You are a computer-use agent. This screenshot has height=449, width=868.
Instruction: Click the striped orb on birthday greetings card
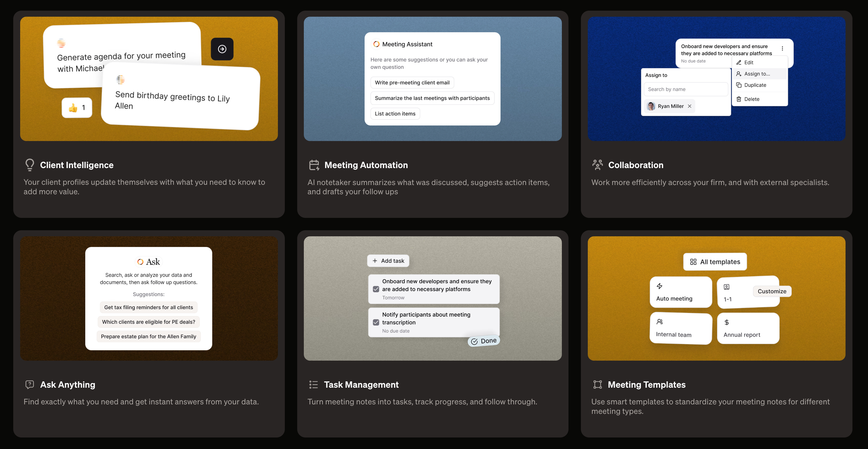[120, 79]
